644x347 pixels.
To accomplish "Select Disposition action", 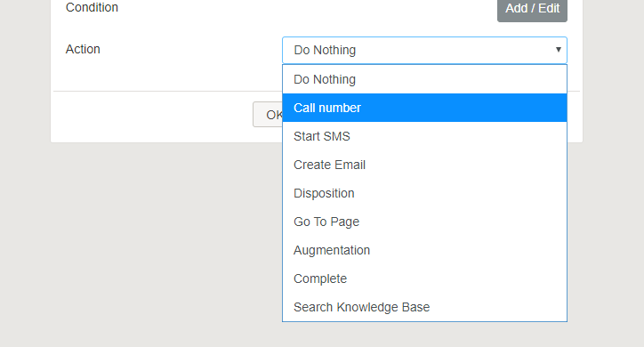I will [424, 193].
